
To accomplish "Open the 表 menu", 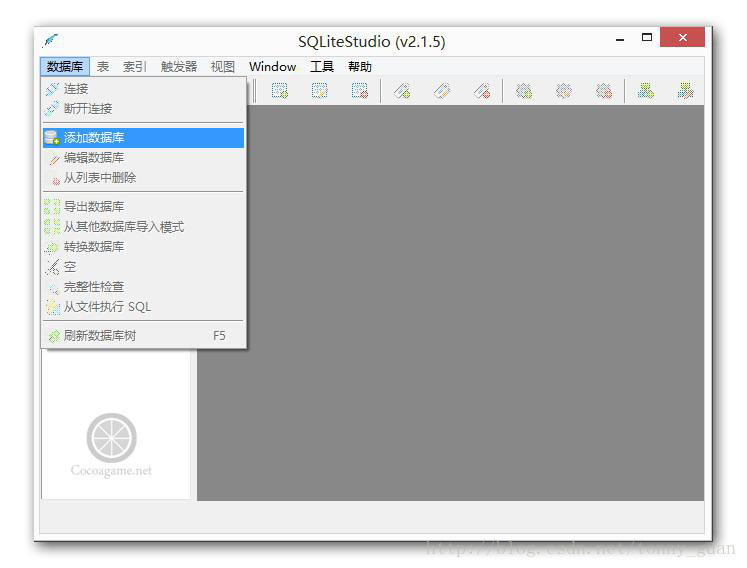I will coord(102,67).
